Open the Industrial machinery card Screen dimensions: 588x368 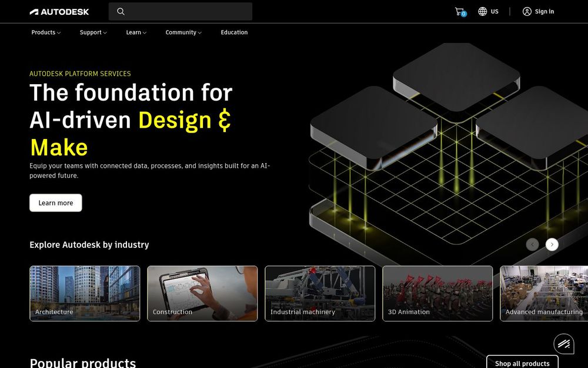coord(320,294)
